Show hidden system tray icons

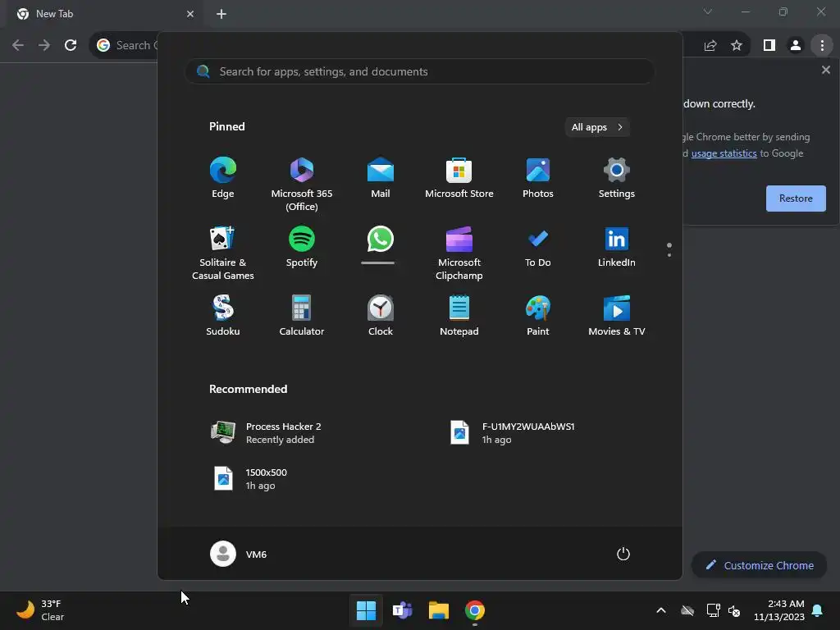[661, 610]
